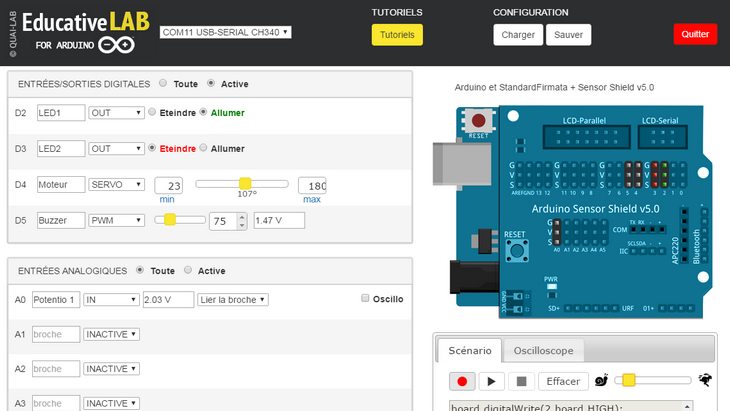Open the A3 INACTIVE dropdown

coord(111,403)
